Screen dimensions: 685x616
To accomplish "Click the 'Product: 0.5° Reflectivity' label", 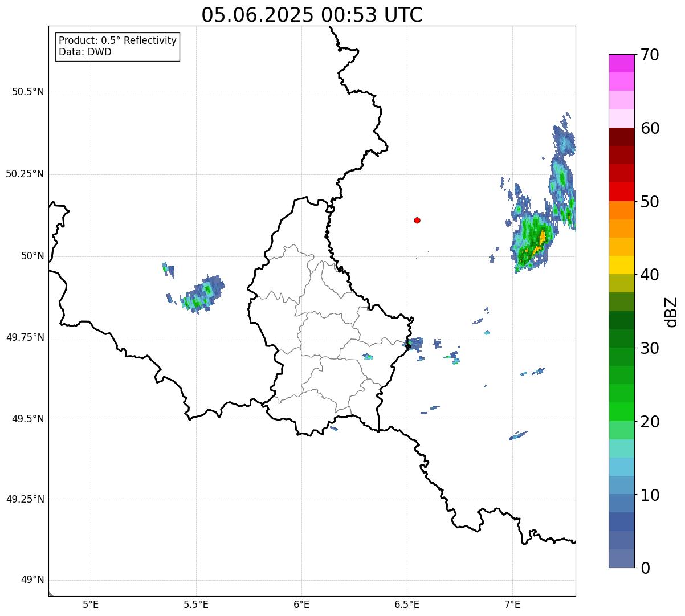I will pyautogui.click(x=117, y=41).
